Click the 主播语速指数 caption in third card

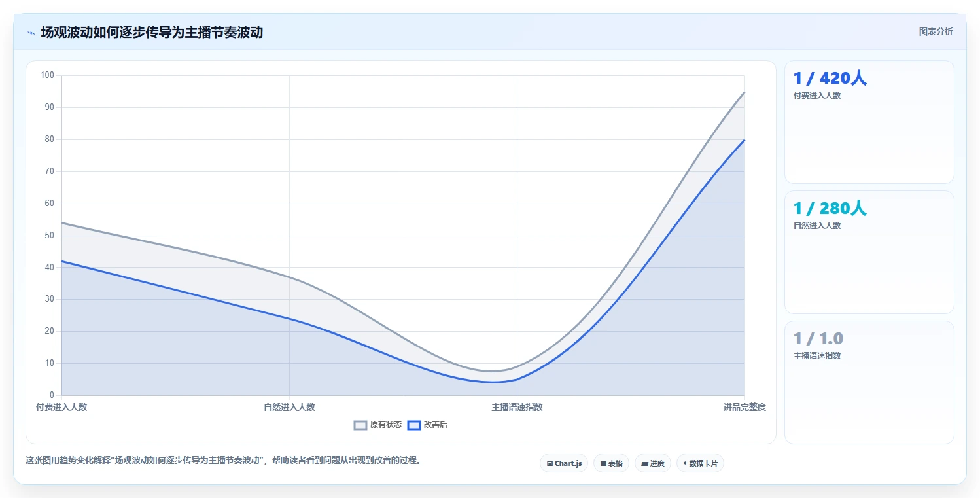pos(817,355)
